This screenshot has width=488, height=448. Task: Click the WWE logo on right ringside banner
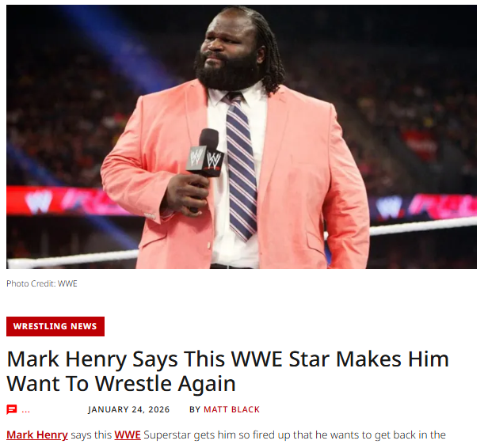pos(389,207)
